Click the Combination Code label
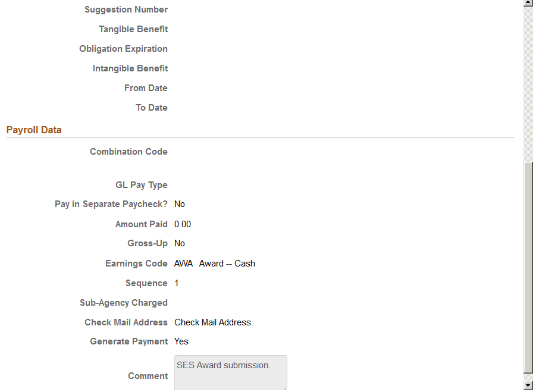Viewport: 533px width, 392px height. click(x=128, y=151)
